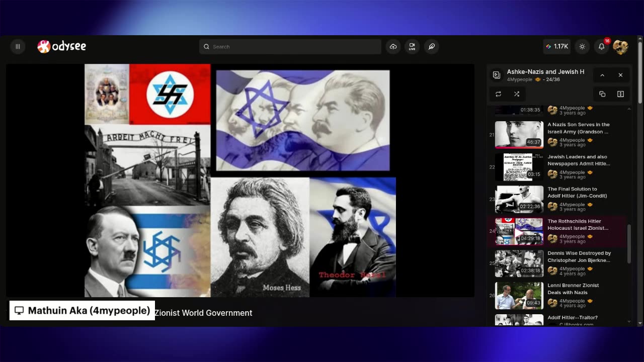Click the magnifier icon in search bar
644x362 pixels.
coord(206,47)
